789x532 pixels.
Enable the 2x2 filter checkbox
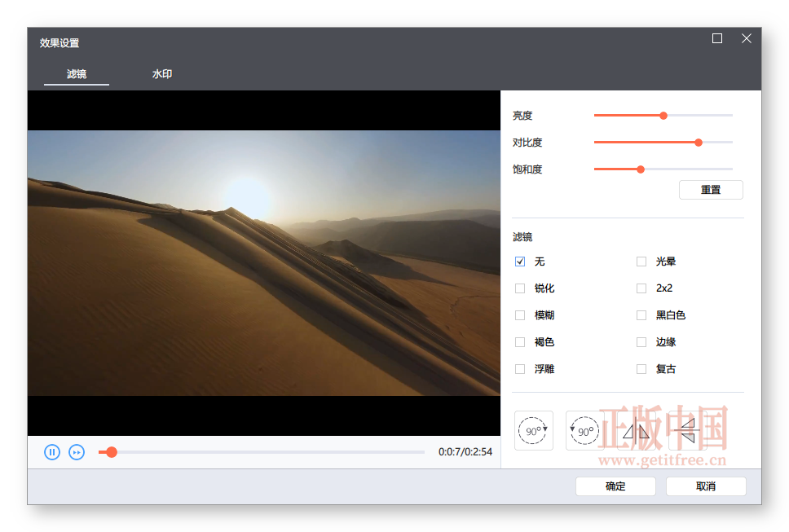point(641,288)
